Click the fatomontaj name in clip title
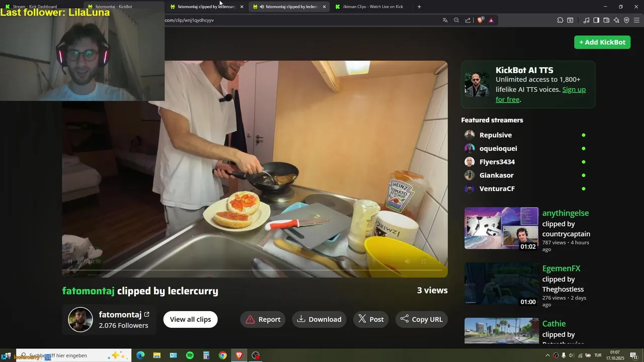The image size is (644, 362). tap(88, 291)
